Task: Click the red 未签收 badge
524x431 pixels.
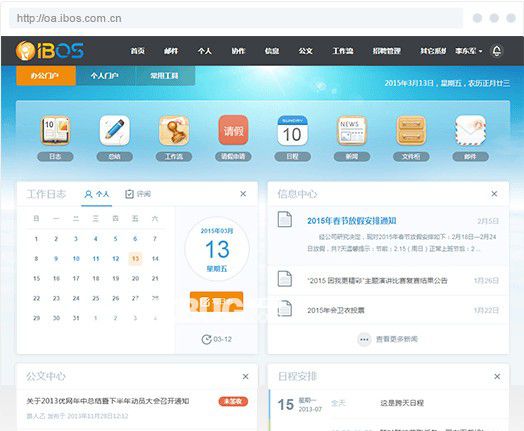Action: click(233, 401)
